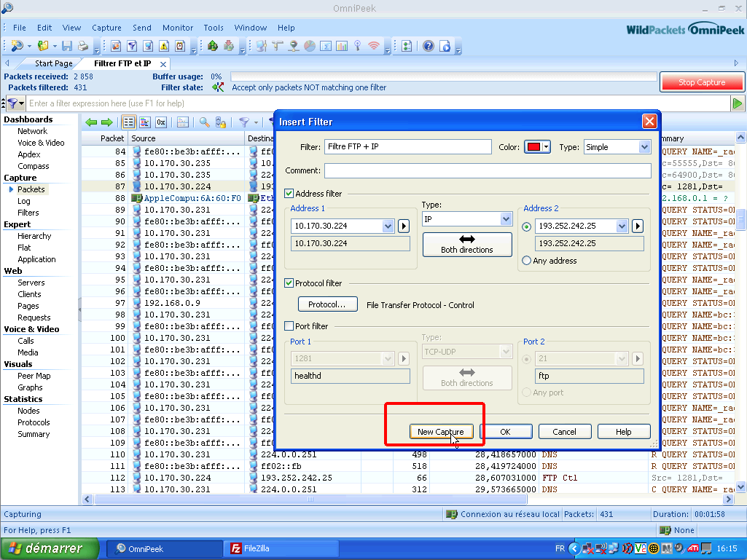
Task: Open the filter Type Simple dropdown
Action: click(644, 146)
